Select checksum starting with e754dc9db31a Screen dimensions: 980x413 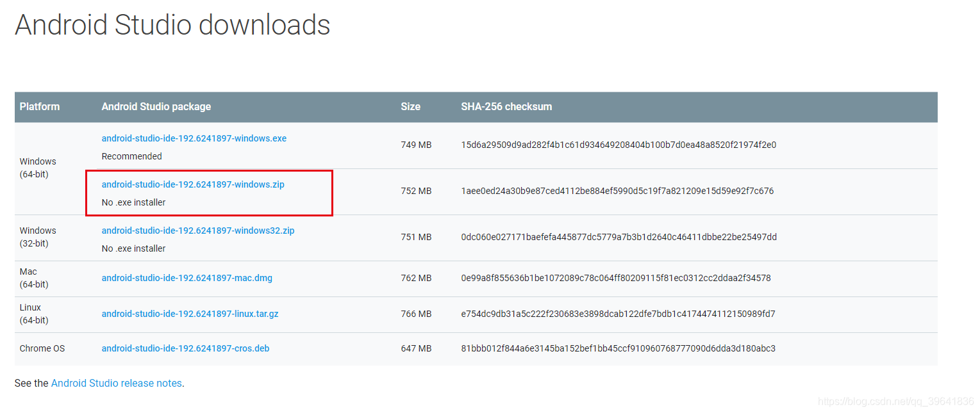click(618, 314)
